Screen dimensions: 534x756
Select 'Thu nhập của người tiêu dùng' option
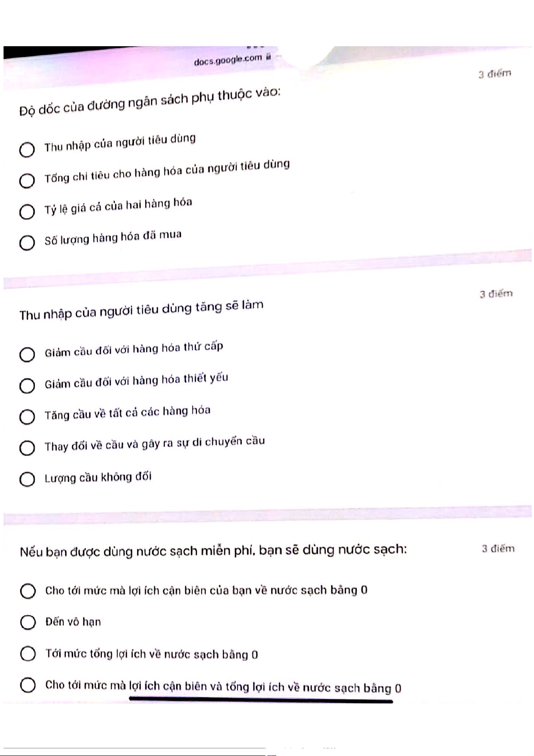(27, 149)
